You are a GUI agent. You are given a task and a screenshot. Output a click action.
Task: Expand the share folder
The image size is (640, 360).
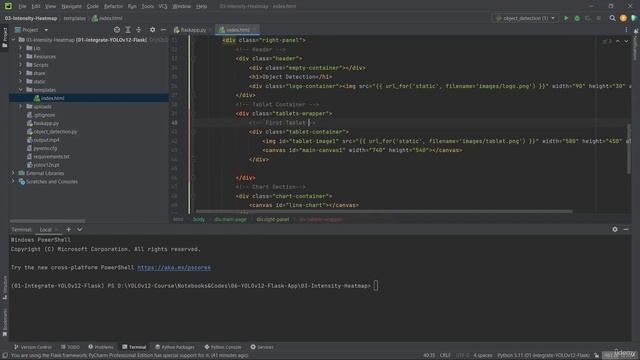(x=20, y=73)
